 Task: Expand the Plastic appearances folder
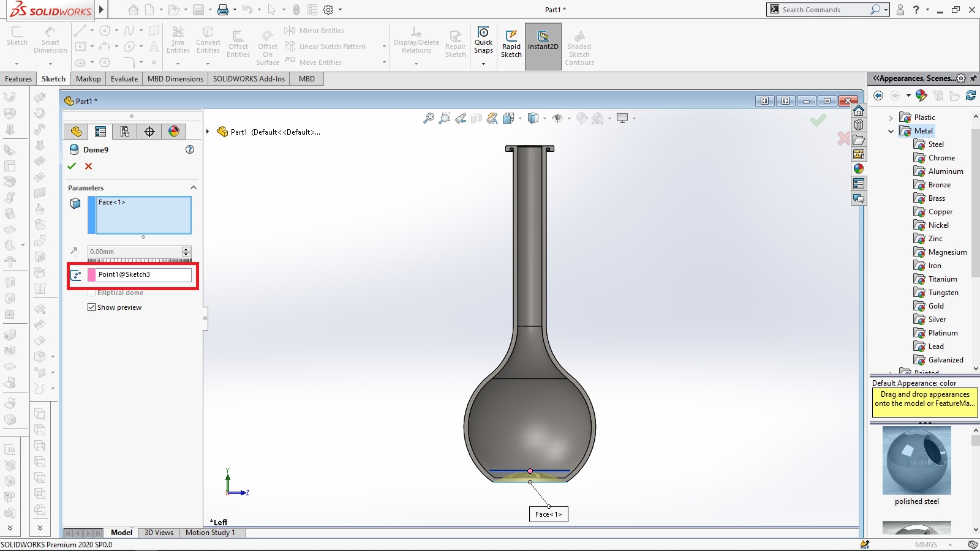(891, 118)
